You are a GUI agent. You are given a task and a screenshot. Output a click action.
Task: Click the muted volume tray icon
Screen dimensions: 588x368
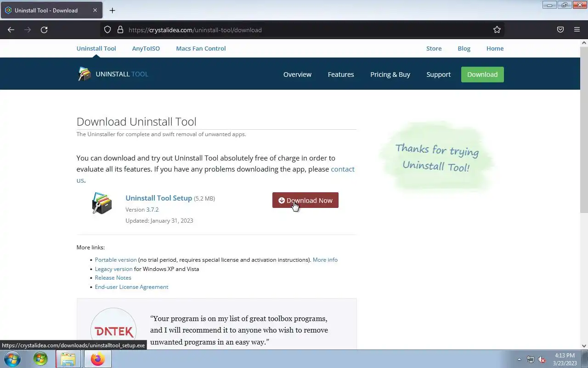click(542, 359)
